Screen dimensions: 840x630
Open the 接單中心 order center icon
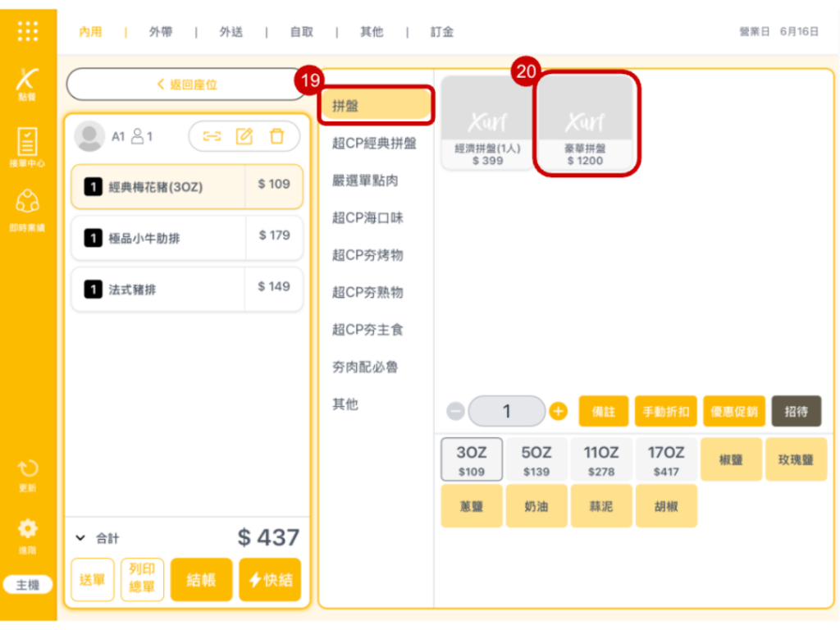tap(28, 147)
